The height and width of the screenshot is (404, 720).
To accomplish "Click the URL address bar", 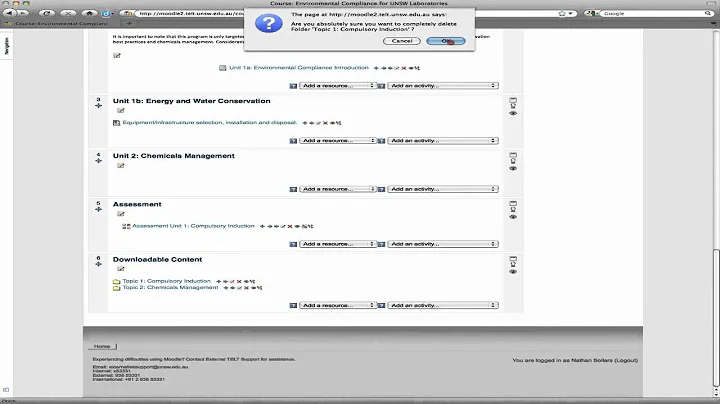I will point(191,13).
